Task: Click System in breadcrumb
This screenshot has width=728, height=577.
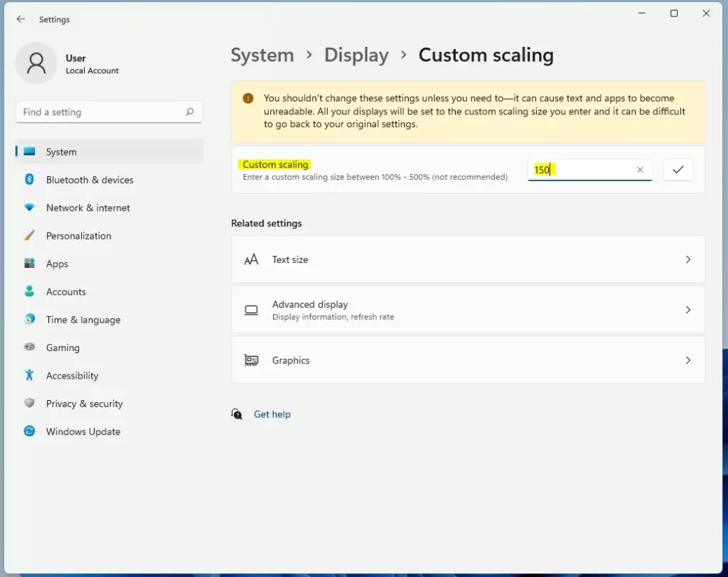Action: [262, 55]
